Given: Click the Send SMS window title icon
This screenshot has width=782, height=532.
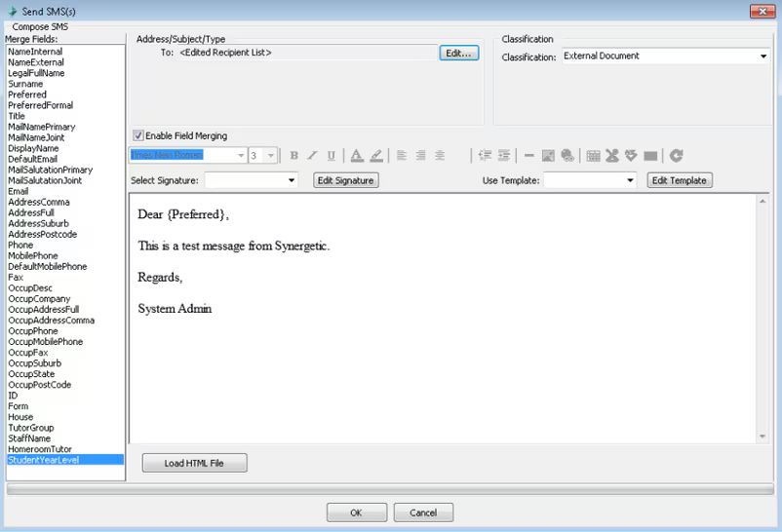Looking at the screenshot, I should pos(13,11).
